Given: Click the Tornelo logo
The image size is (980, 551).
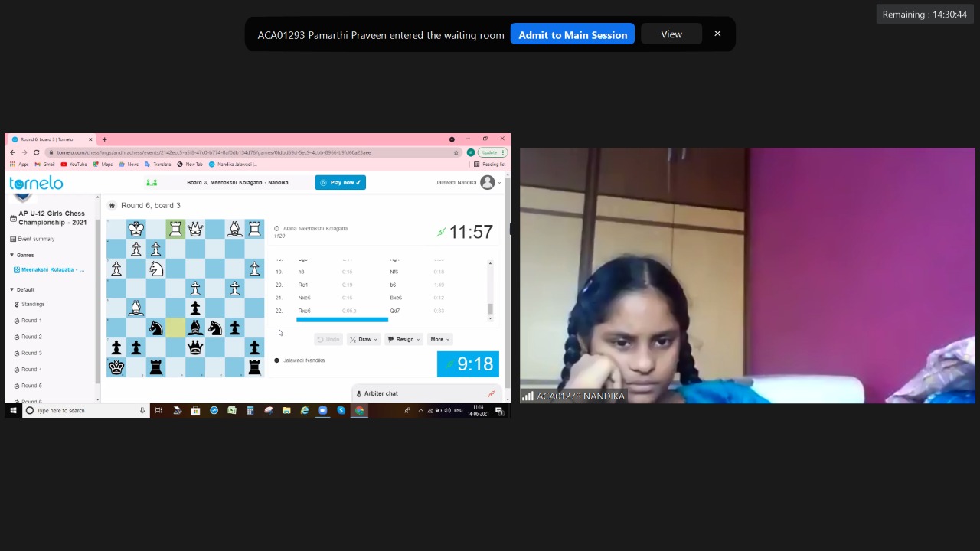Looking at the screenshot, I should [x=36, y=183].
